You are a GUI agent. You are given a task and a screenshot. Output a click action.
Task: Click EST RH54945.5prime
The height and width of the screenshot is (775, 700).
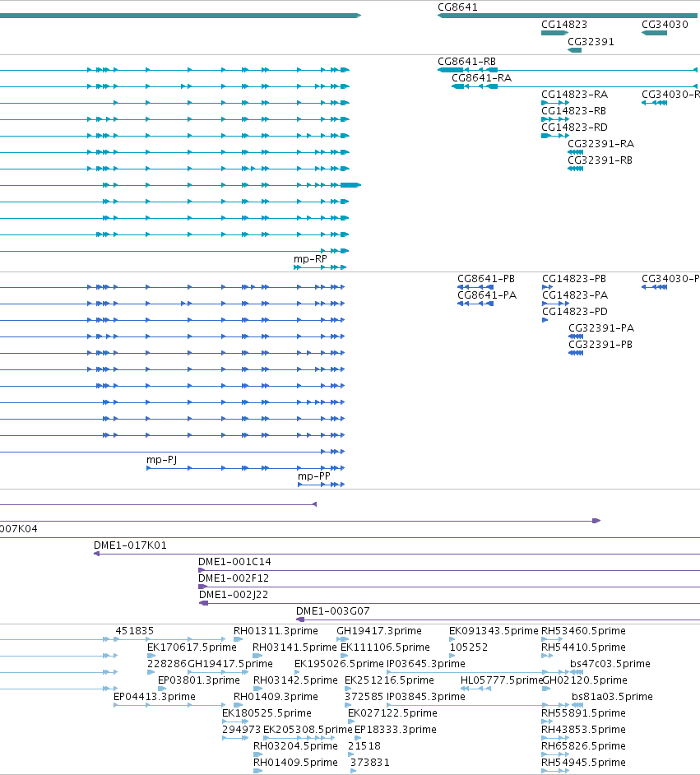pos(555,771)
